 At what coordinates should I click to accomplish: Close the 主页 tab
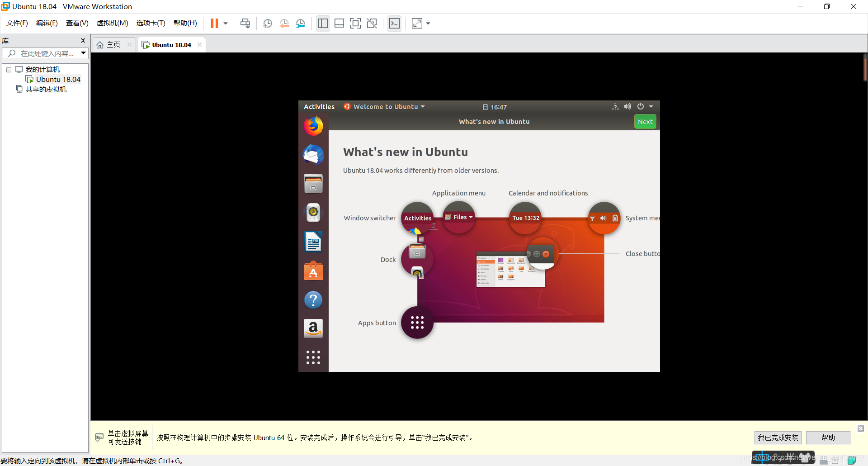point(129,45)
